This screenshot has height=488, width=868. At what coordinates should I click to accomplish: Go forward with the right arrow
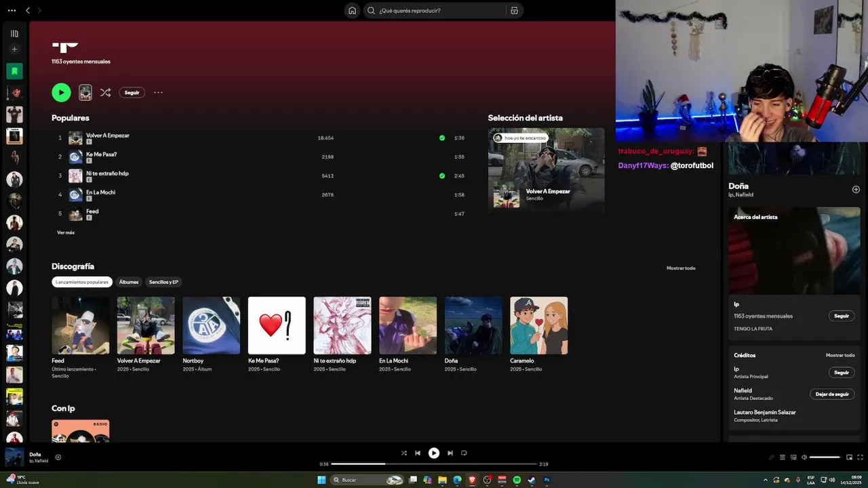click(x=39, y=10)
